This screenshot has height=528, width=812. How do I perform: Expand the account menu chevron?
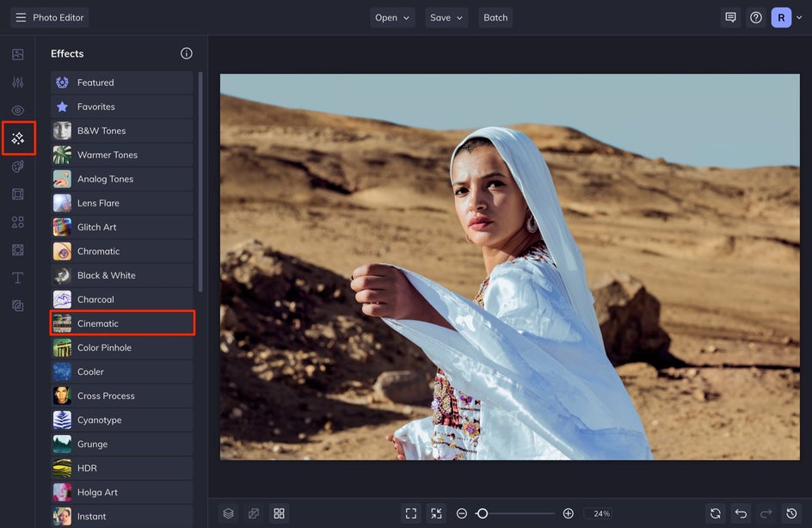point(799,17)
